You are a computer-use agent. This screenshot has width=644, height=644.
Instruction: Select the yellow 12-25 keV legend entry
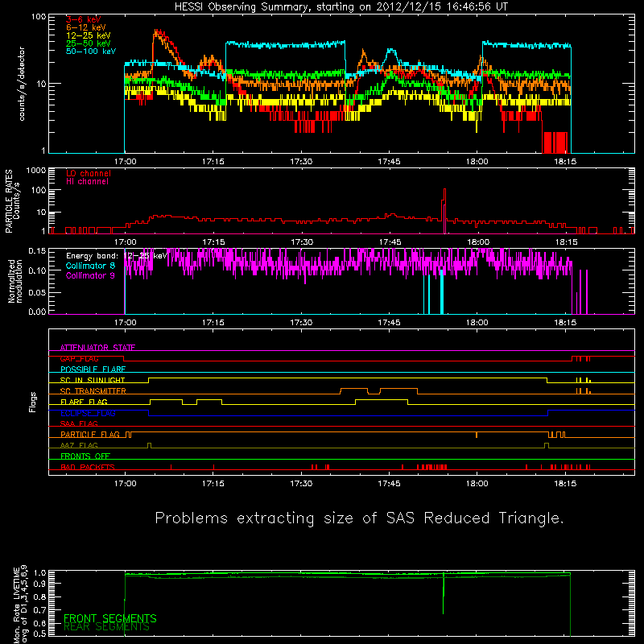pos(89,35)
